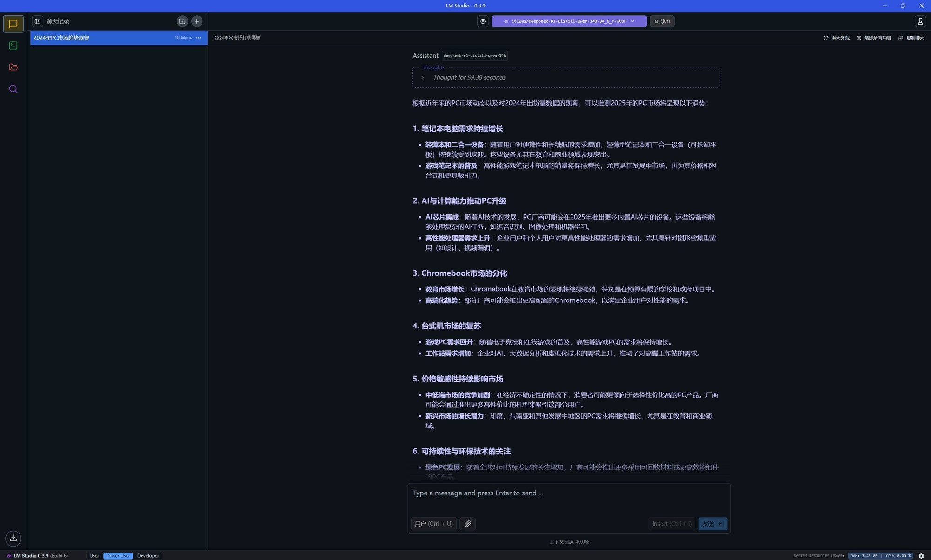Open the flask settings panel icon
Screen dimensions: 931x560
(x=920, y=21)
